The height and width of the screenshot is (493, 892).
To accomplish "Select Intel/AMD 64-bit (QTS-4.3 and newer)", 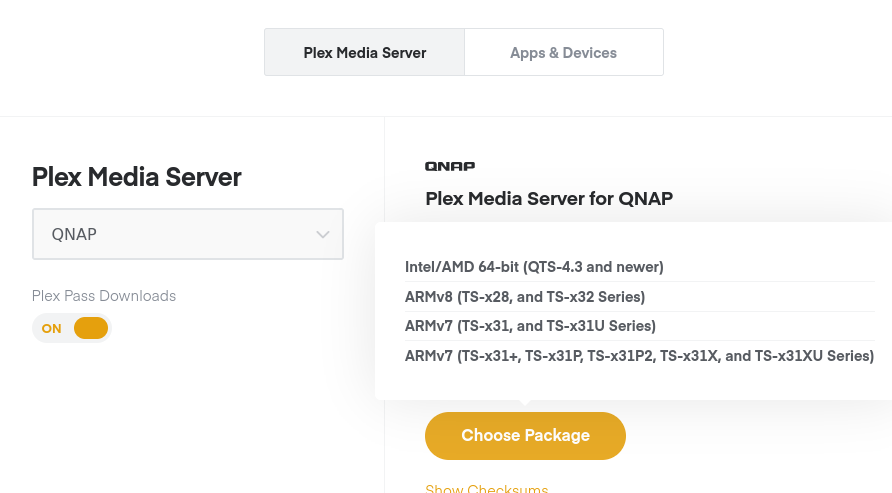I will tap(534, 267).
